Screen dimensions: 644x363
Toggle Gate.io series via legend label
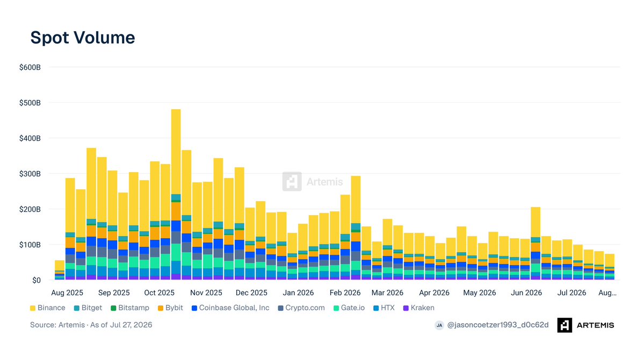(x=353, y=308)
